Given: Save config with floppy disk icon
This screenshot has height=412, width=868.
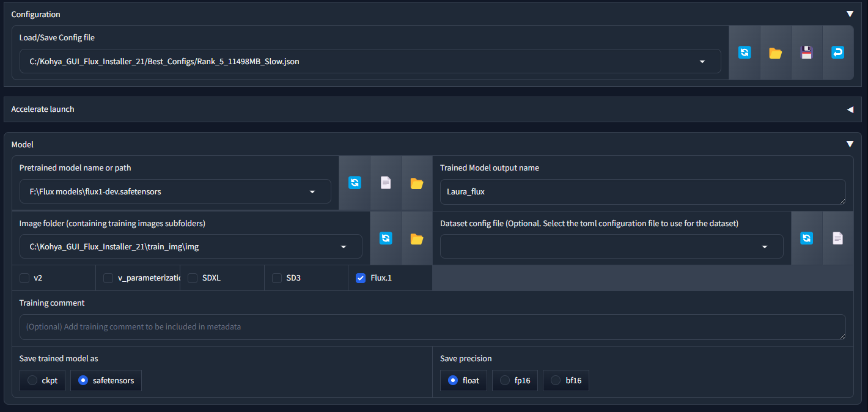Looking at the screenshot, I should click(x=807, y=53).
